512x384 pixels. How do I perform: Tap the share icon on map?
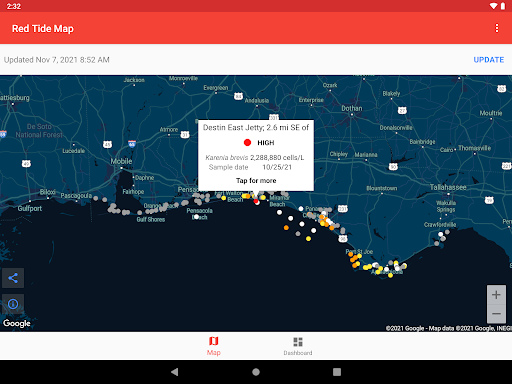13,278
